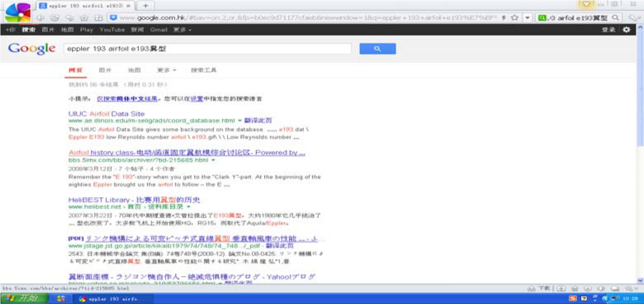Switch to the 地图 results tab
644x304 pixels.
(134, 70)
